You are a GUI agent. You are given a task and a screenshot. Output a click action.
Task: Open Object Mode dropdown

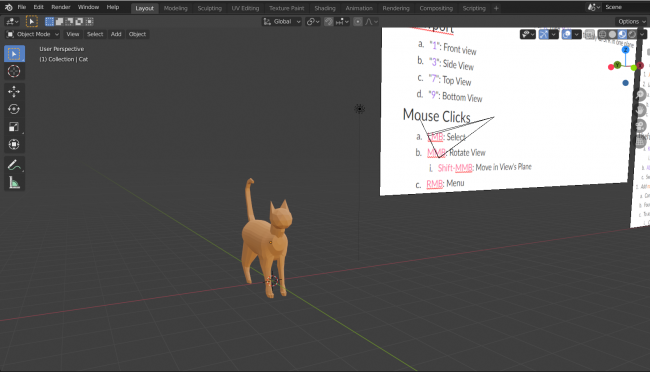click(x=33, y=34)
